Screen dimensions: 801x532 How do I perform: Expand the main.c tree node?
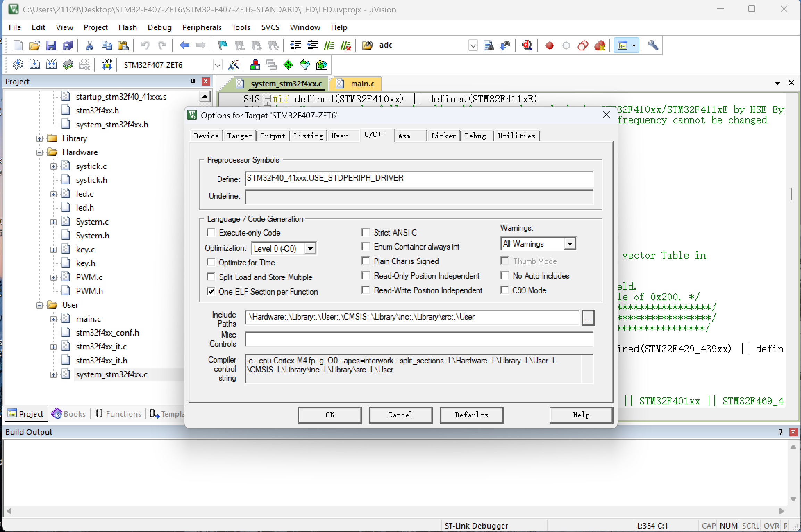coord(53,319)
